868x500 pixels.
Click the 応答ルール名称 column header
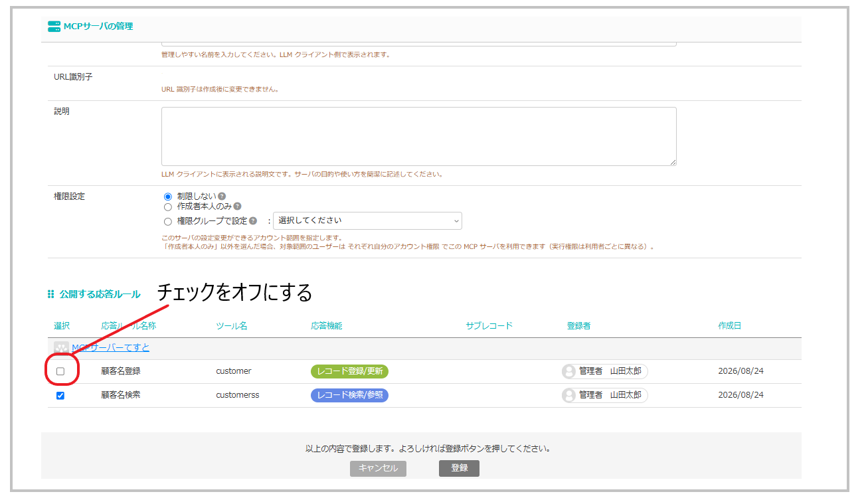(129, 326)
